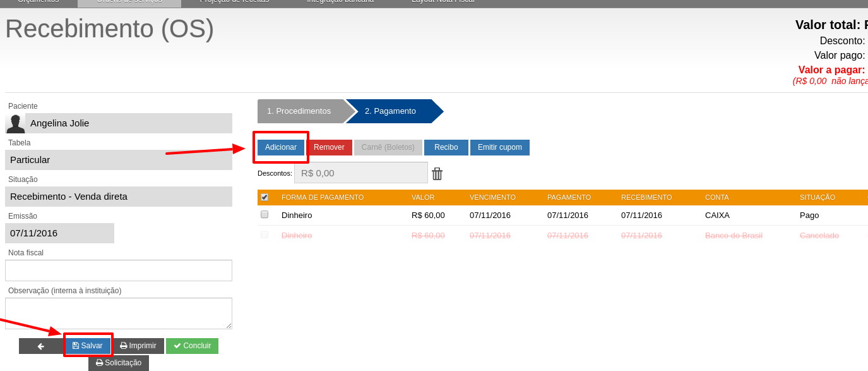Click Dinheiro in the paid row
This screenshot has width=868, height=371.
297,215
